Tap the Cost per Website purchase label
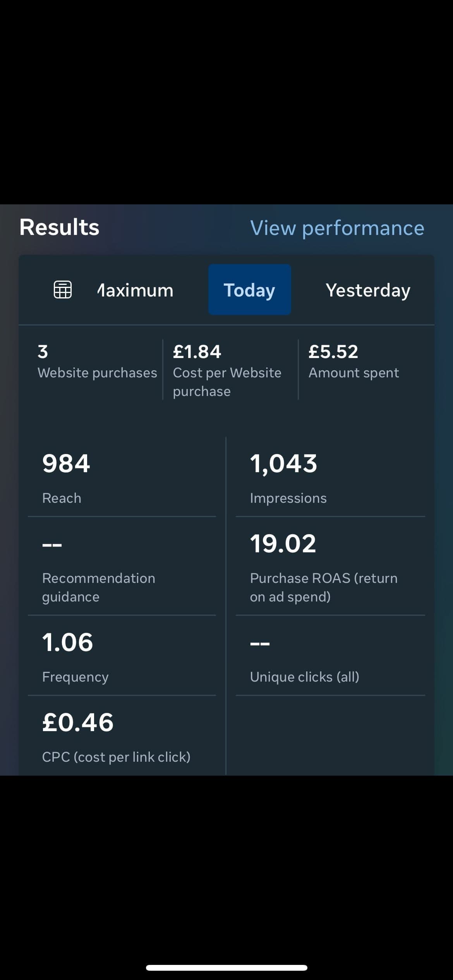 227,382
